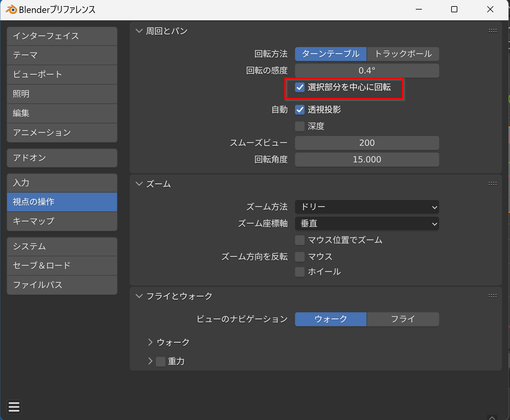This screenshot has height=420, width=510.
Task: Open the 照明 tab
Action: pos(62,94)
